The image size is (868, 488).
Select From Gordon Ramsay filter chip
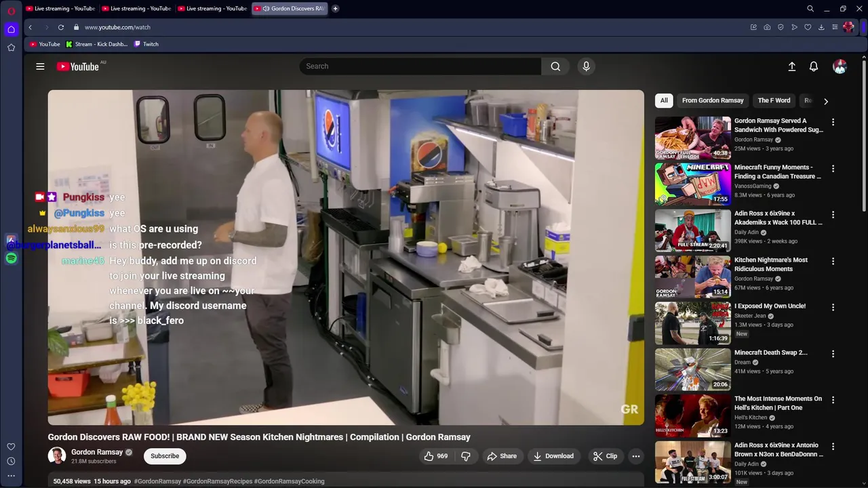click(713, 100)
